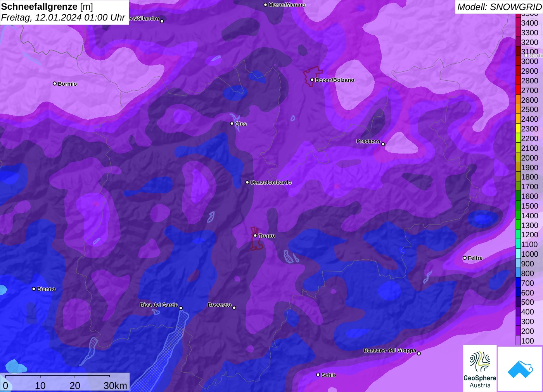The image size is (543, 392).
Task: Select the 700 m legend color swatch
Action: pos(518,283)
